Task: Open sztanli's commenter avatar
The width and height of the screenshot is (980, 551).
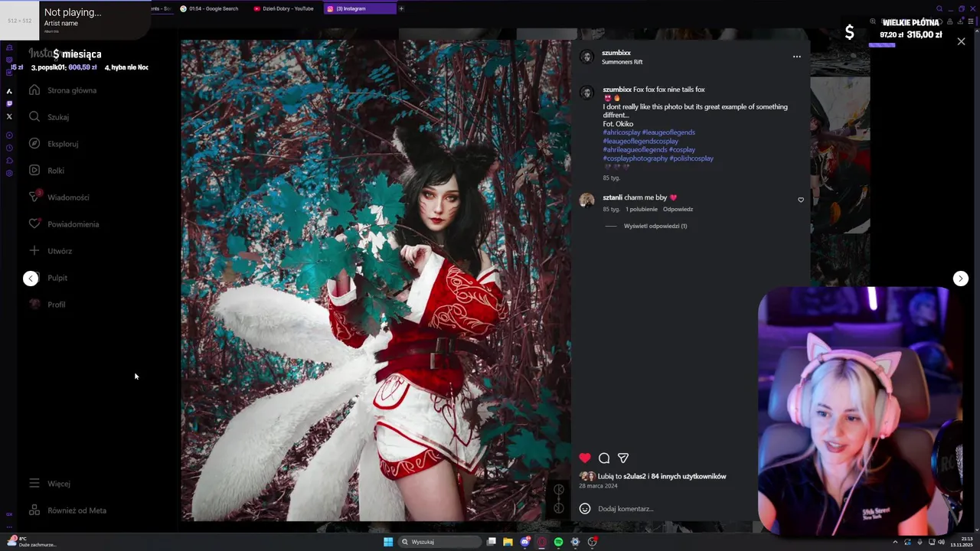Action: (x=587, y=201)
